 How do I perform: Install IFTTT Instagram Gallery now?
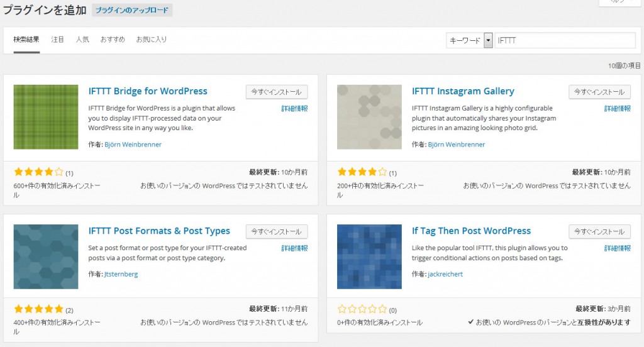point(599,92)
